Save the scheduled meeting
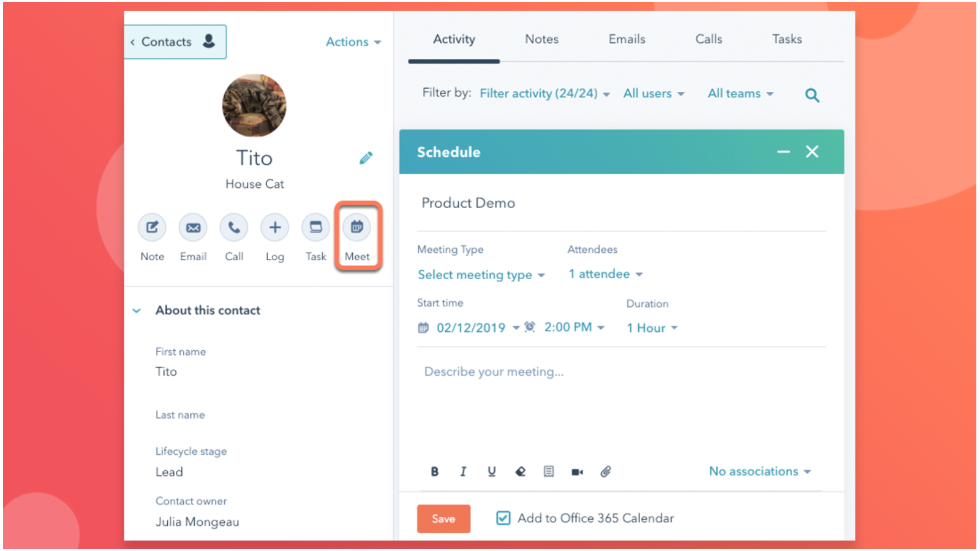The height and width of the screenshot is (551, 980). (x=443, y=519)
